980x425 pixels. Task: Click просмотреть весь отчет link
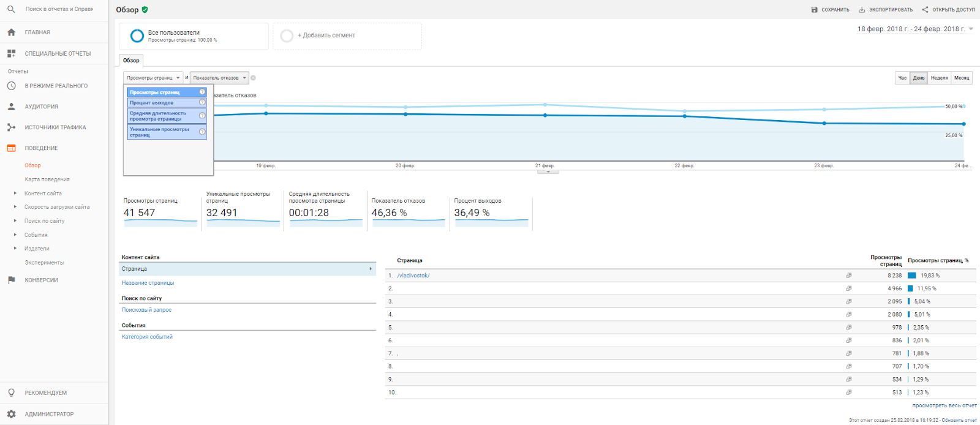pos(944,405)
